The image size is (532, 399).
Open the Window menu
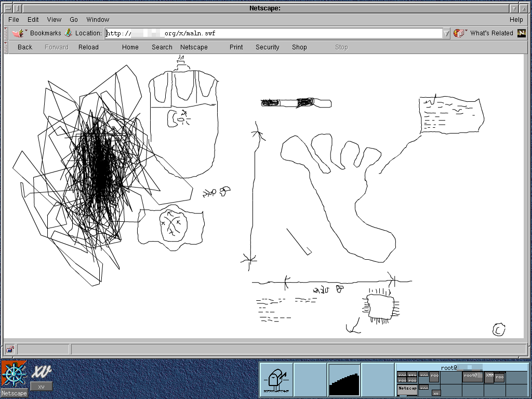(x=98, y=19)
